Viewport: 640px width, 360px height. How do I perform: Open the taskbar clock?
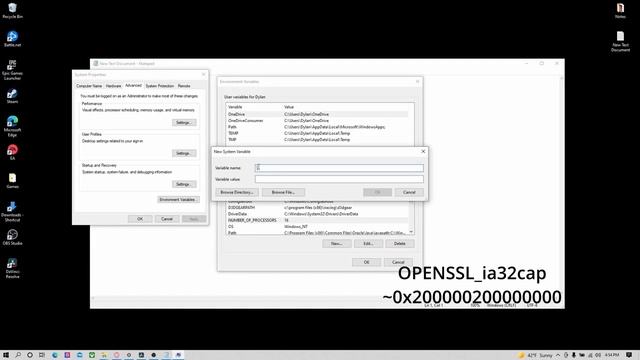[612, 355]
